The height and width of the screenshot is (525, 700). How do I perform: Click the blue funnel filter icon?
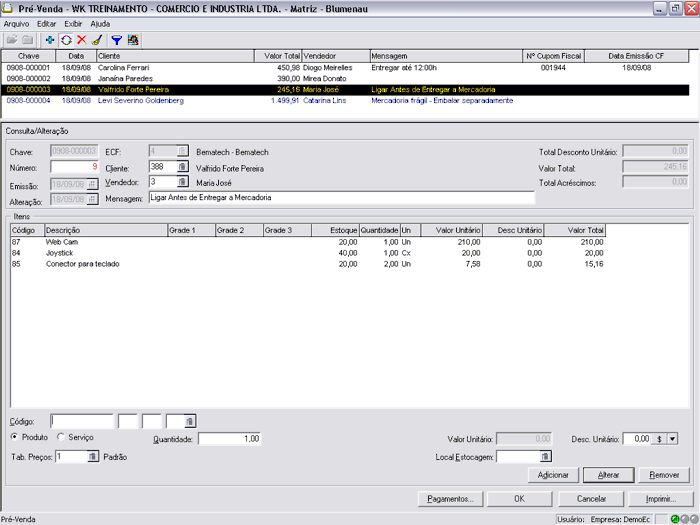pos(116,39)
